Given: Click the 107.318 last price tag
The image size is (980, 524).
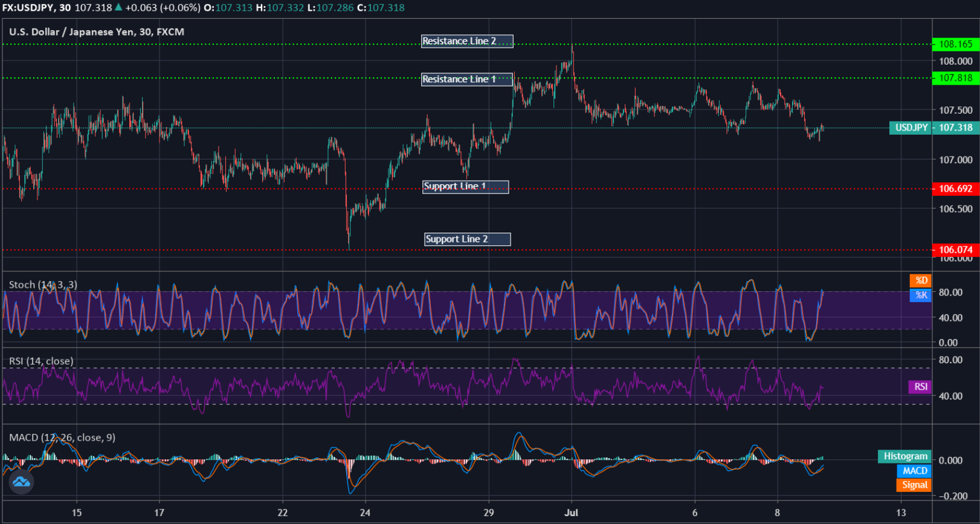Looking at the screenshot, I should (x=956, y=128).
